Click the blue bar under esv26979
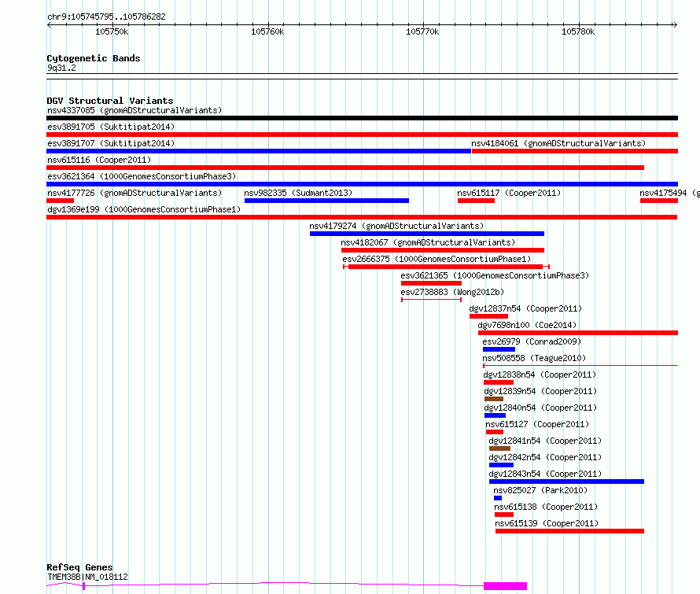 (x=499, y=349)
